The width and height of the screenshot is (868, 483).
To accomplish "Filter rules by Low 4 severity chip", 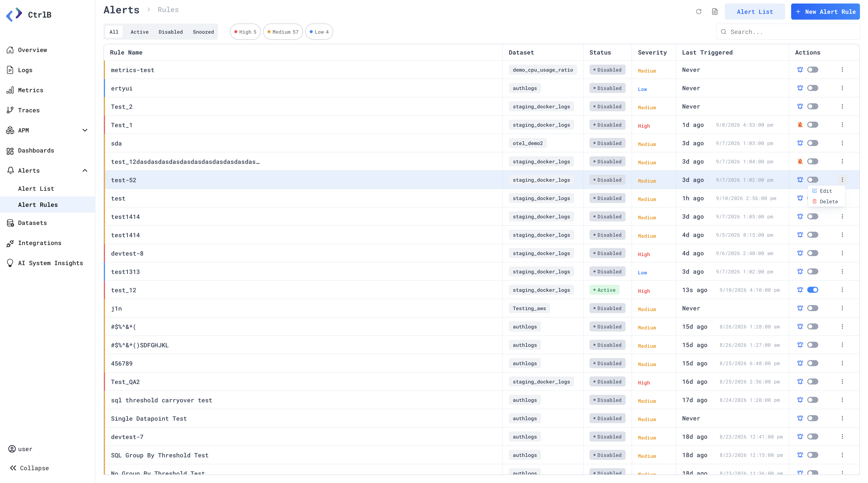I will [x=319, y=32].
